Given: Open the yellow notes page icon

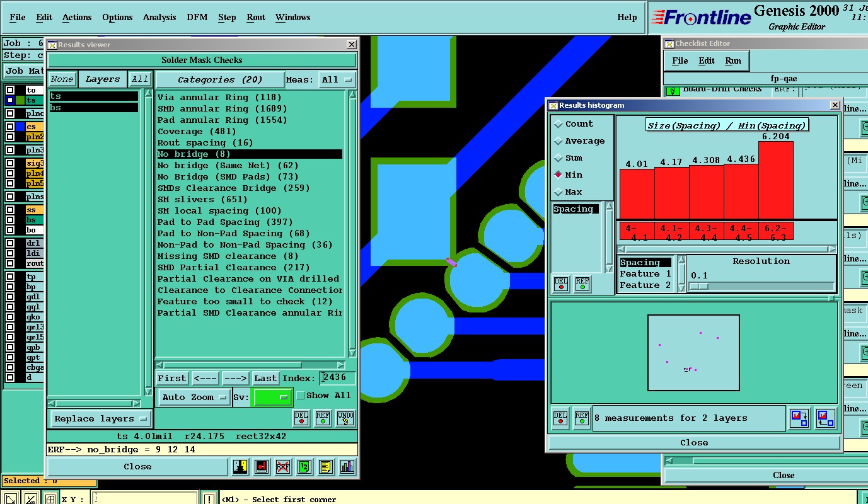Looking at the screenshot, I should click(x=325, y=467).
